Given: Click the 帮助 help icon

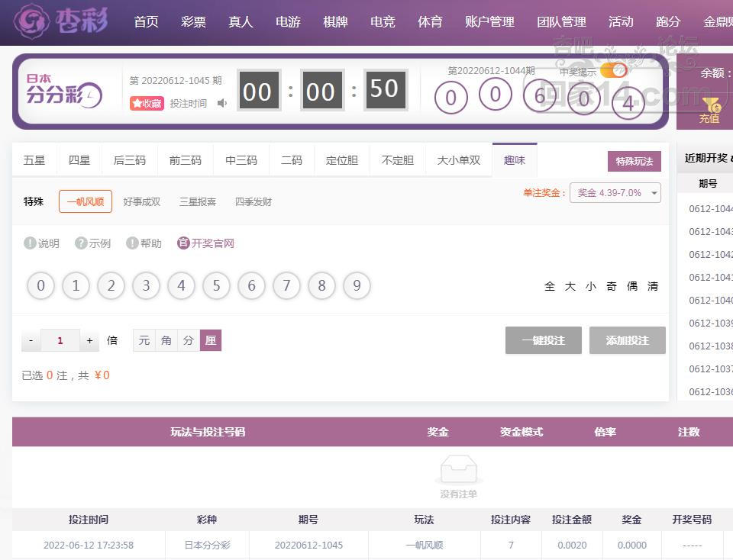Looking at the screenshot, I should (132, 243).
